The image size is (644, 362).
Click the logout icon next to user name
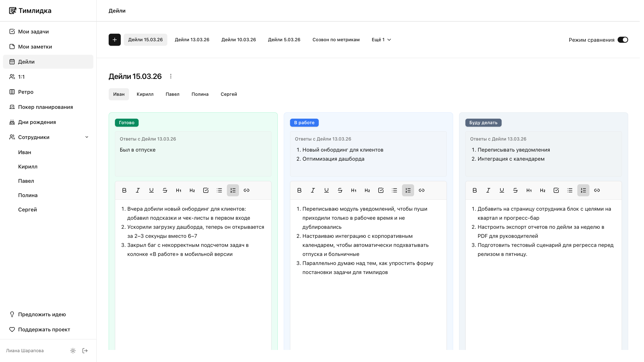tap(85, 351)
